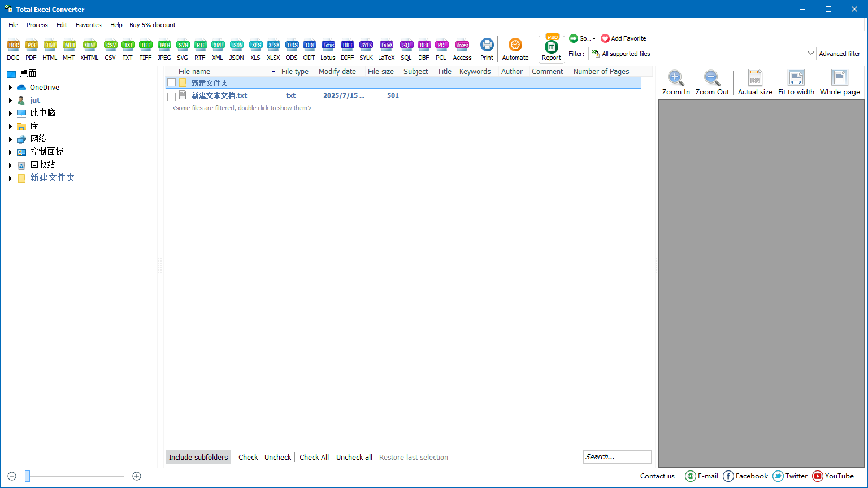Toggle Include subfolders option
Viewport: 868px width, 488px height.
pos(198,457)
